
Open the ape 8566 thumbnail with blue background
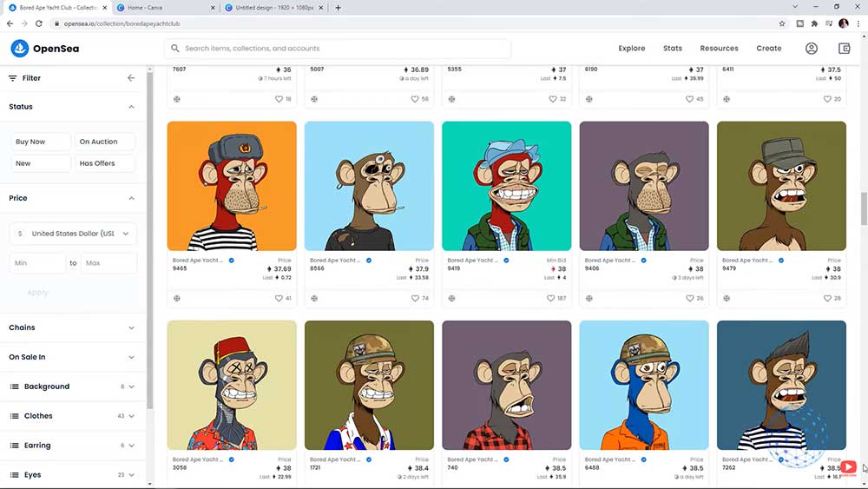tap(369, 186)
